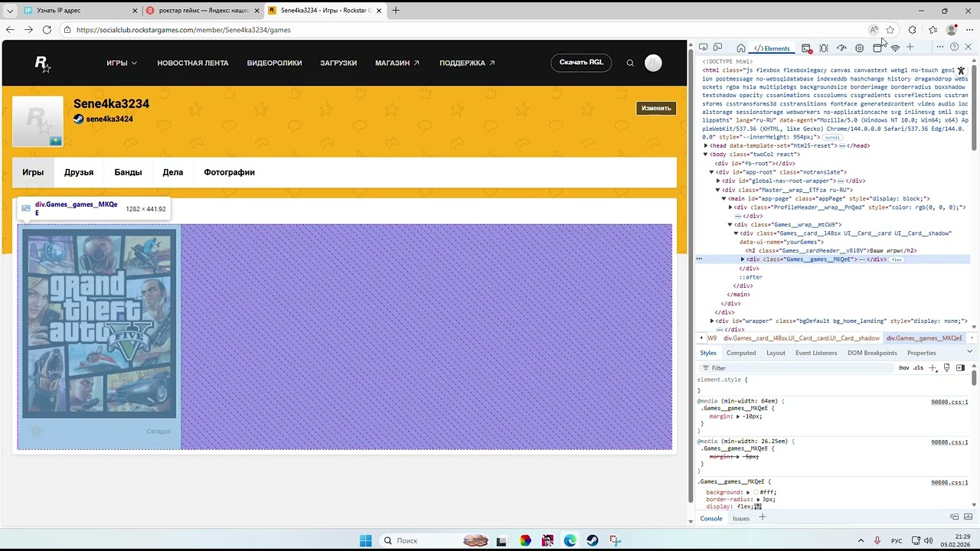Open the flexbox editor icon beside display: flex

click(x=758, y=507)
